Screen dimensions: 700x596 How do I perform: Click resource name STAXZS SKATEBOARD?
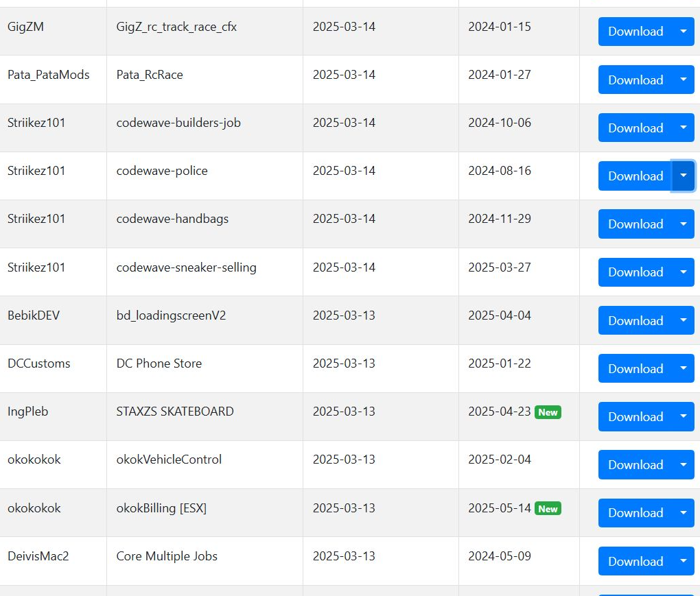pyautogui.click(x=175, y=412)
